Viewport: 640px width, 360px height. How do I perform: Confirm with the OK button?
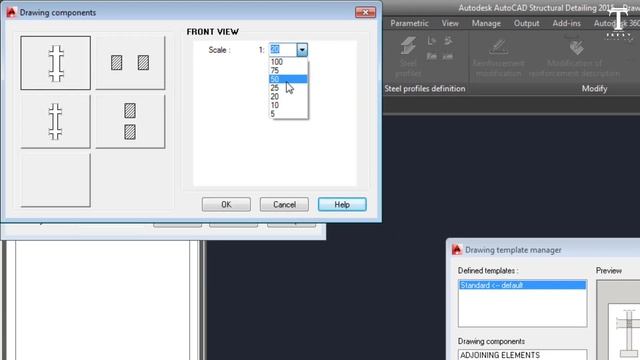pos(226,204)
